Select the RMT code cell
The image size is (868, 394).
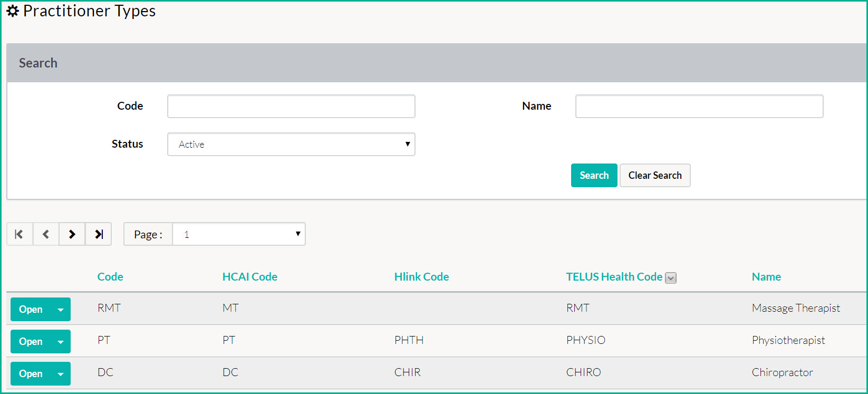coord(109,308)
